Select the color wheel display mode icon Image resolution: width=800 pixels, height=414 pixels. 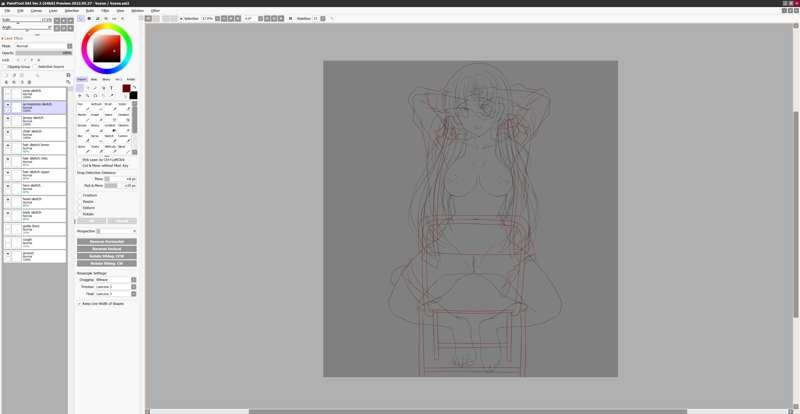[x=81, y=18]
